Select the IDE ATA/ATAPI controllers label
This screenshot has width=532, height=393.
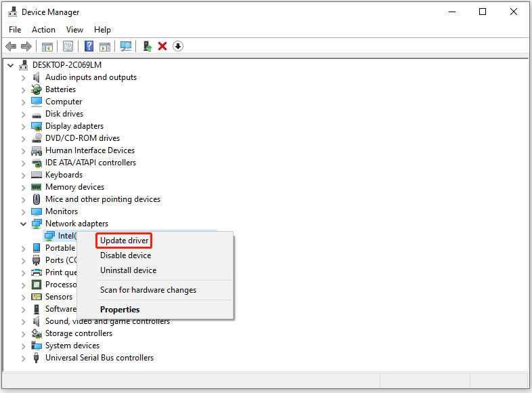[x=91, y=163]
